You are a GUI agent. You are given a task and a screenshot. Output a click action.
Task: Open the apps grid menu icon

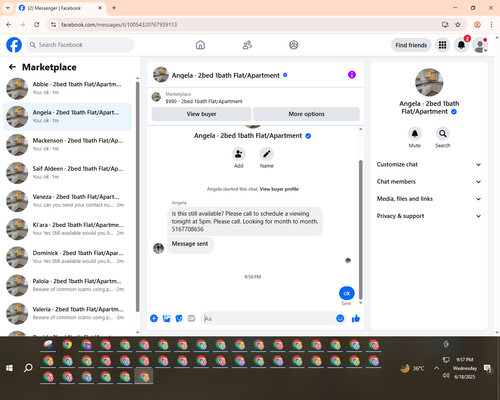(x=442, y=45)
